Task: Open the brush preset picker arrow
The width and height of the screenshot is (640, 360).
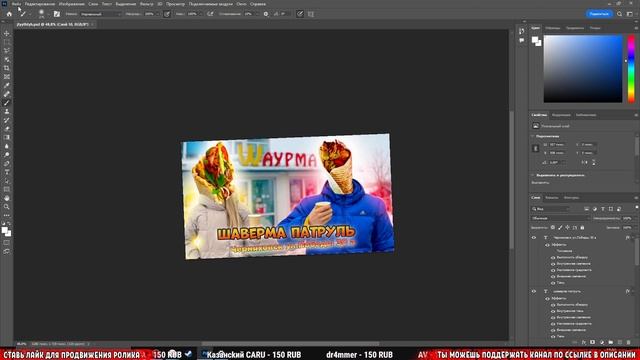Action: pyautogui.click(x=48, y=14)
